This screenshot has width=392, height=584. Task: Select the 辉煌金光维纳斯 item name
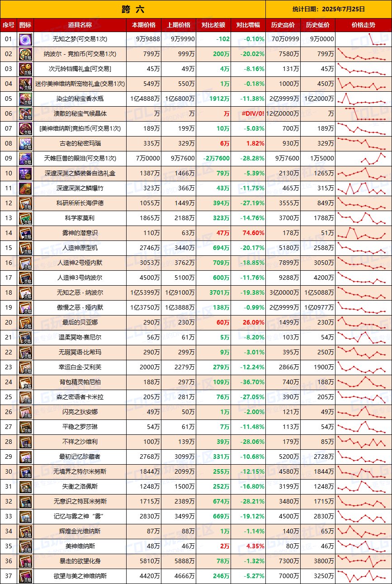point(80,532)
